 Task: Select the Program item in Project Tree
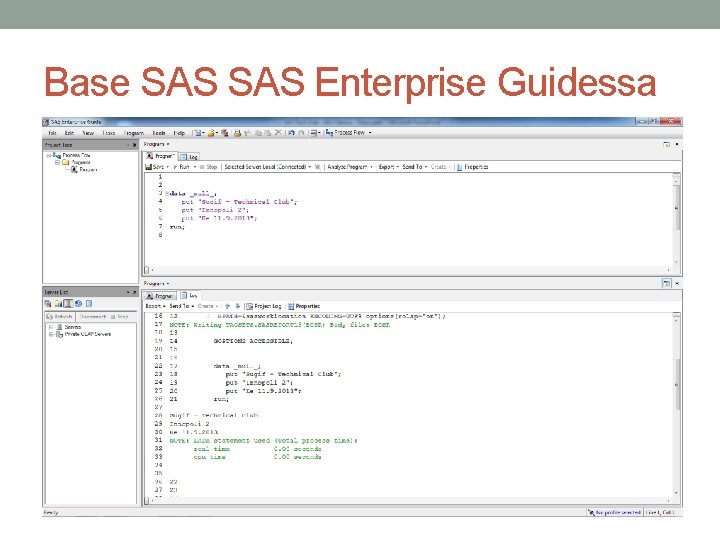(84, 170)
